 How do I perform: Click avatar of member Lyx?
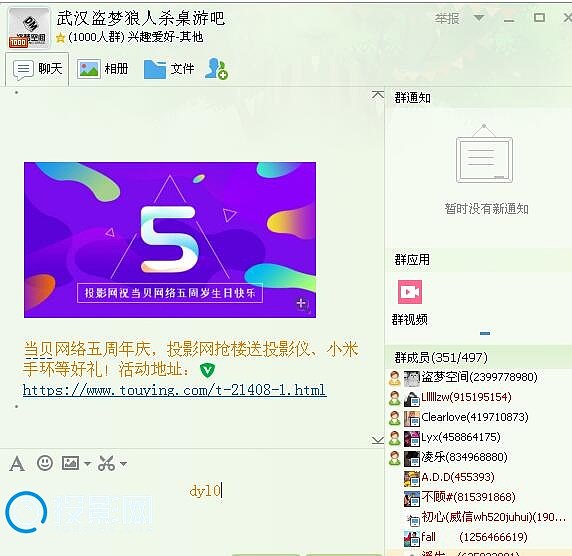(x=412, y=439)
